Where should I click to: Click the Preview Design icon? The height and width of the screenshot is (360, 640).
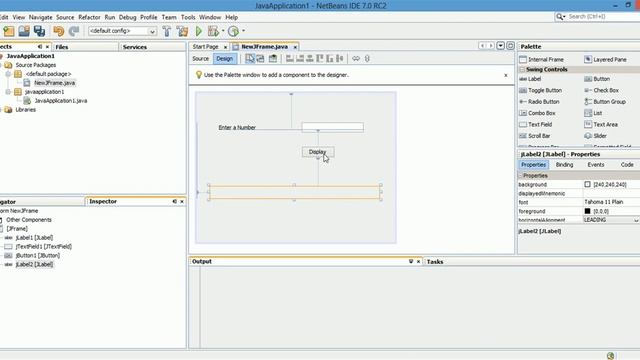[273, 58]
